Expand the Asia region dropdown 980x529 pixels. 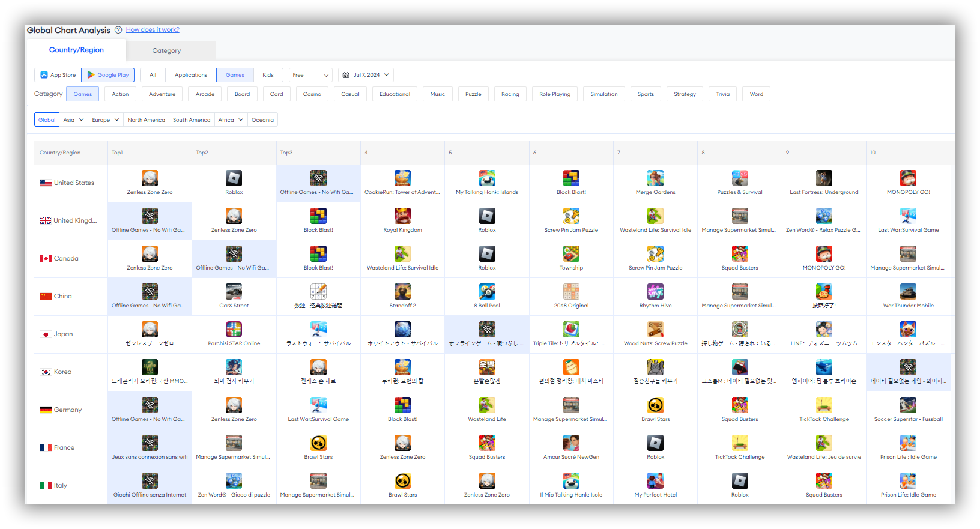[74, 120]
